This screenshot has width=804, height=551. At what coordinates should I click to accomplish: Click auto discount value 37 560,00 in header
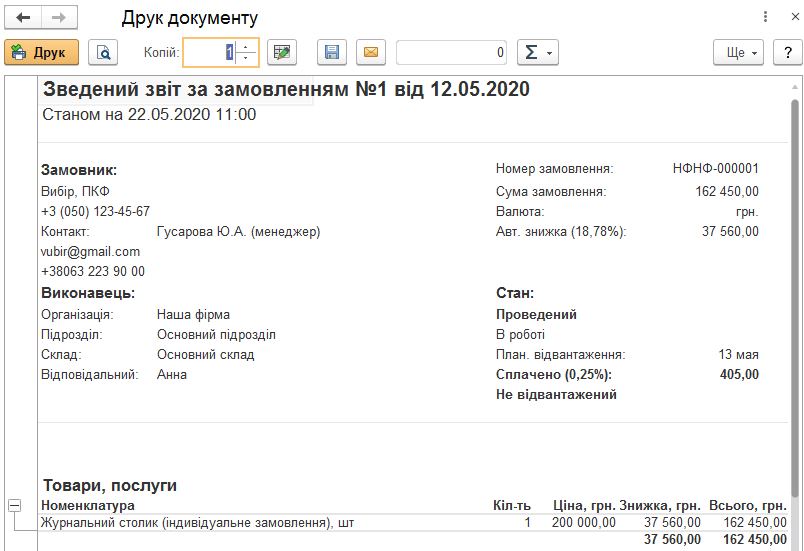point(730,232)
